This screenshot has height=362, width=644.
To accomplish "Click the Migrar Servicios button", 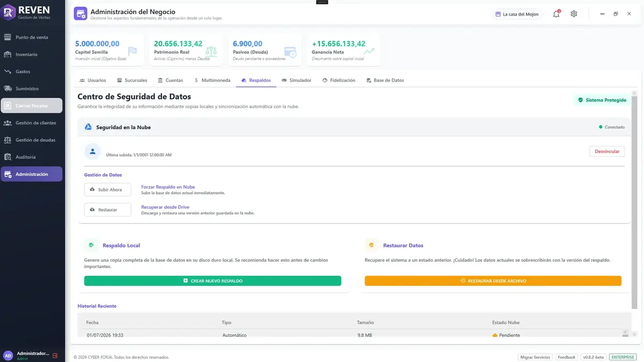I will click(x=535, y=357).
